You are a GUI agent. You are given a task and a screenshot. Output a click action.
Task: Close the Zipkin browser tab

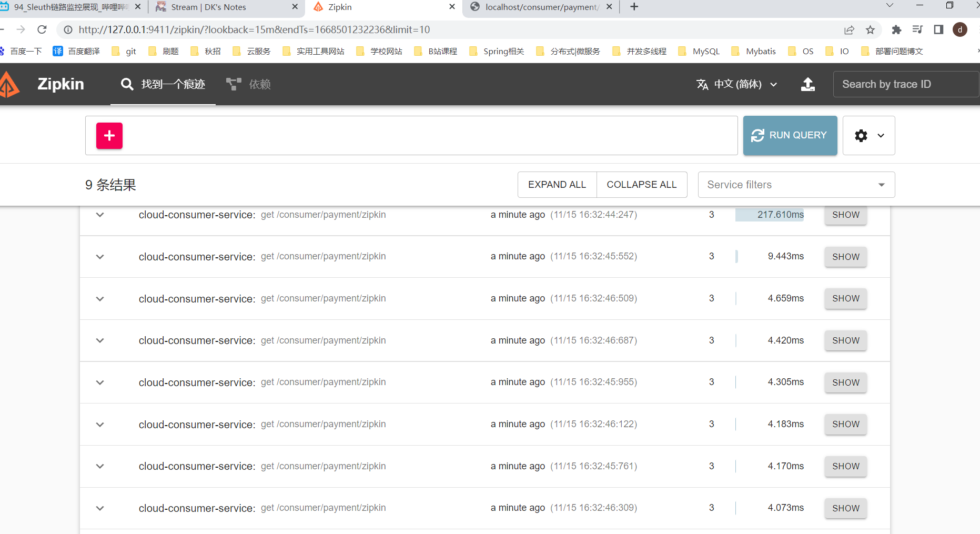point(452,7)
